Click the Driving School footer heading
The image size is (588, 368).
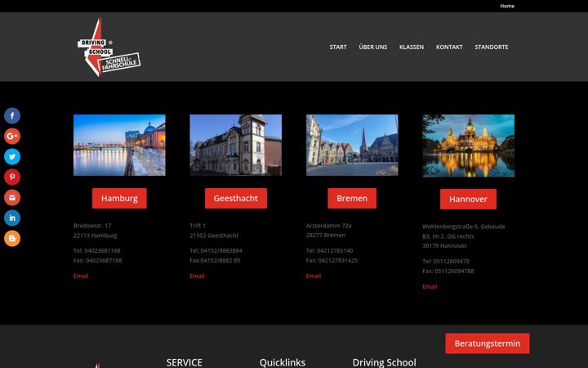[384, 363]
